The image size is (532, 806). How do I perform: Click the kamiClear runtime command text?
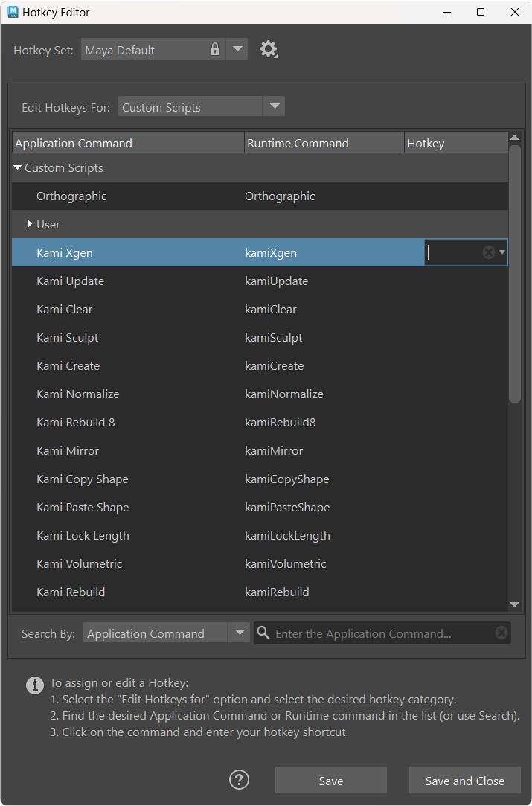click(271, 309)
